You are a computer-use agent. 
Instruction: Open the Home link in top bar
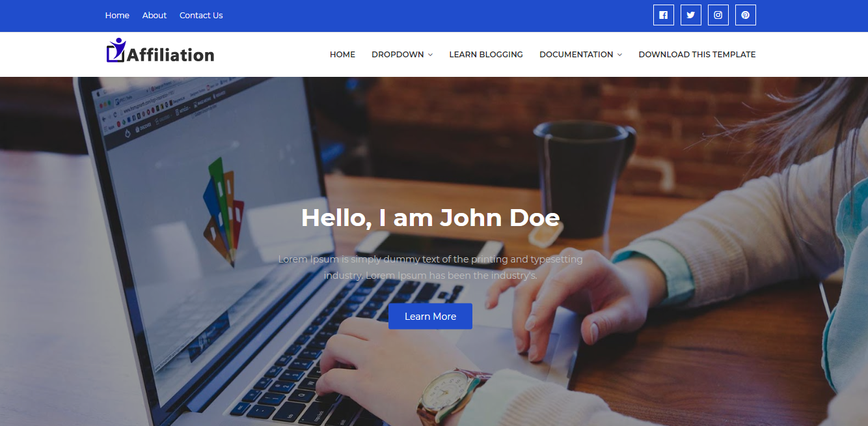(x=117, y=15)
